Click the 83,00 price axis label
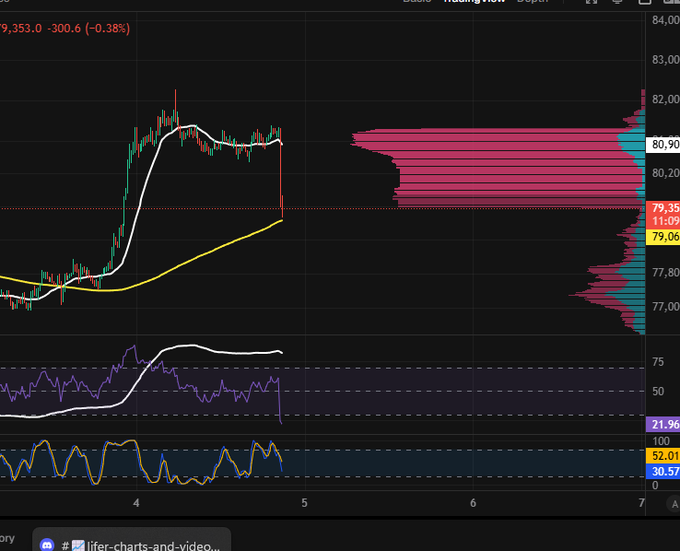680x551 pixels. (666, 59)
